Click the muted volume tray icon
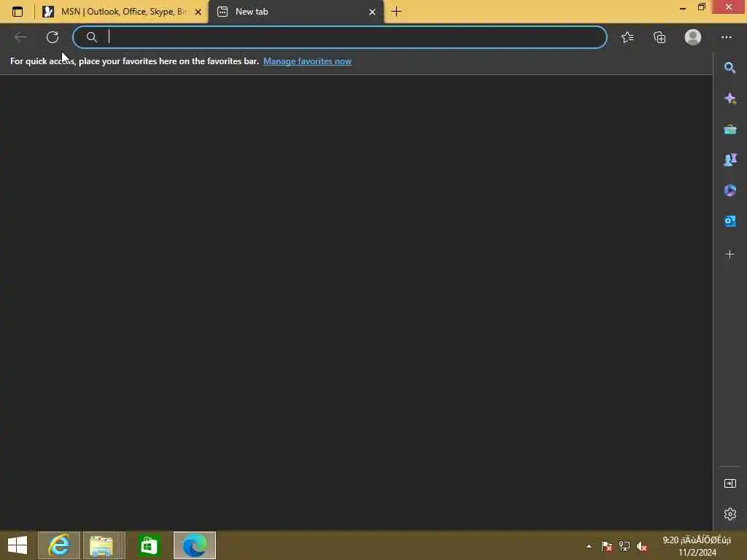747x560 pixels. [x=642, y=546]
